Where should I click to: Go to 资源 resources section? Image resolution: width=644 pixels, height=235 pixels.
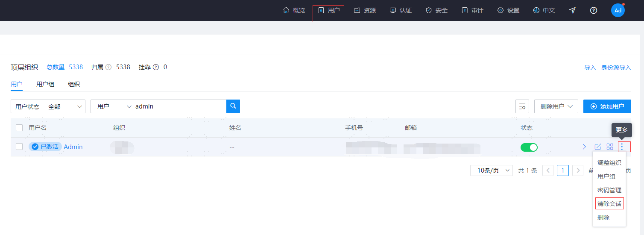click(x=365, y=10)
